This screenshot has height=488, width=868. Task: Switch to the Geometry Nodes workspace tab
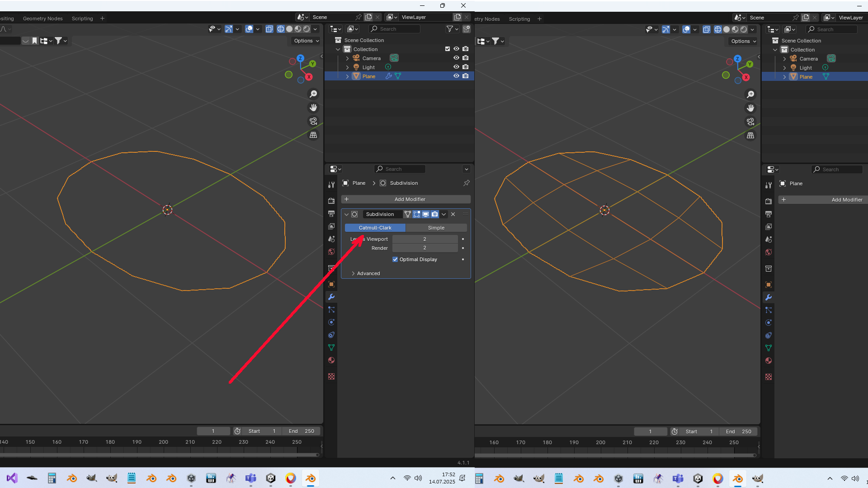[x=42, y=19]
